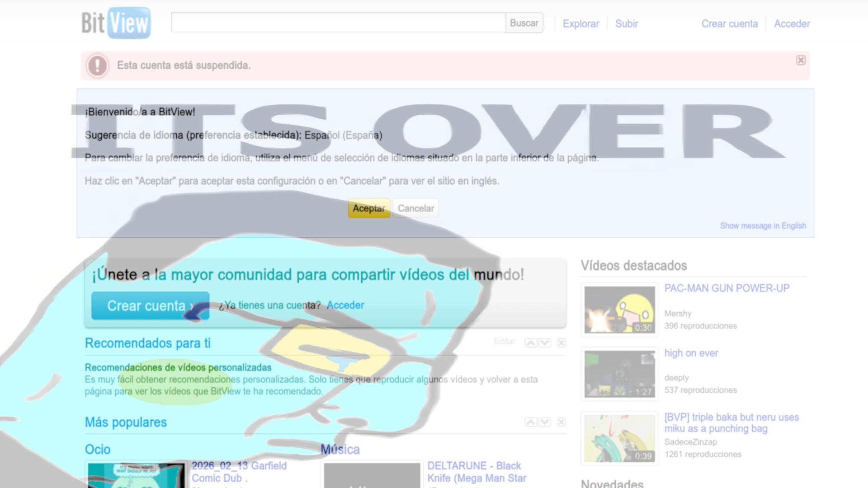The image size is (868, 488).
Task: Open the Subir upload page
Action: 626,23
